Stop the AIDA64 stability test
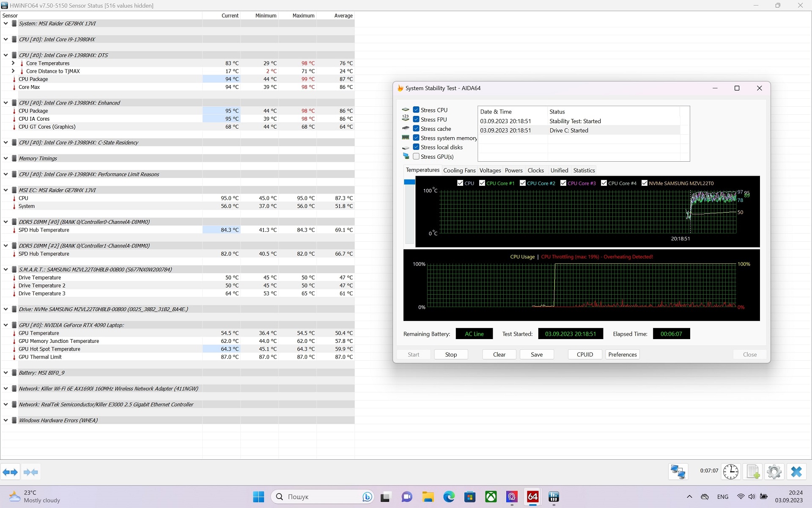The width and height of the screenshot is (812, 508). [451, 354]
